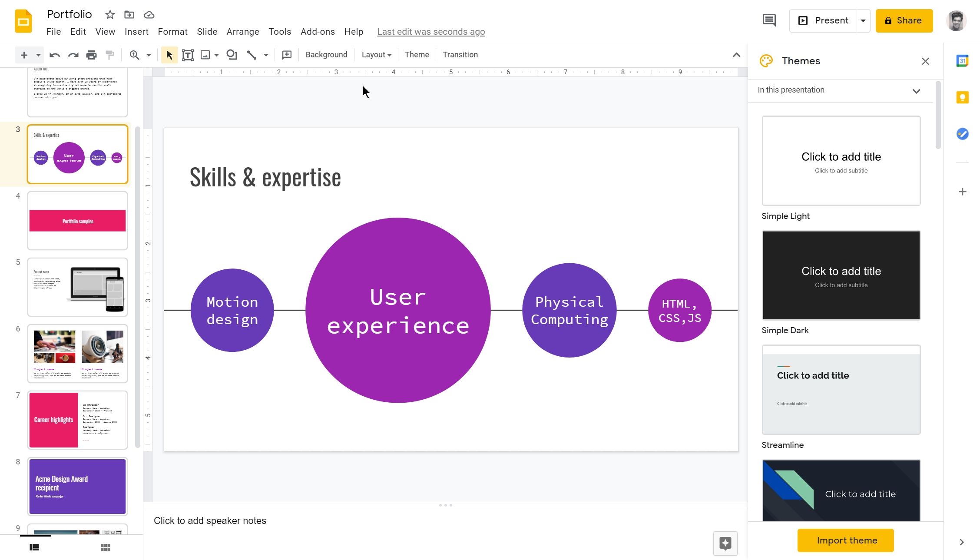Star the Portfolio presentation

coord(110,15)
